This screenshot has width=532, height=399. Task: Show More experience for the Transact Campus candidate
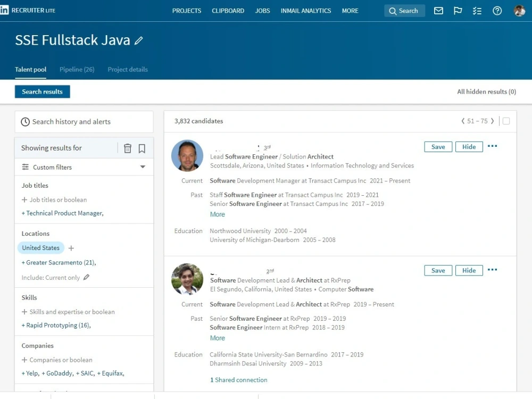[218, 214]
